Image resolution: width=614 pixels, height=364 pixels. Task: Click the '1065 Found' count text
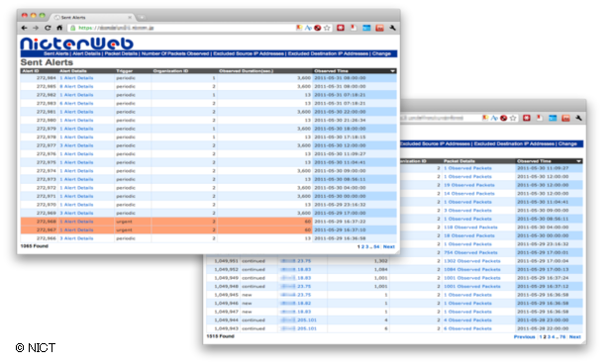click(35, 246)
